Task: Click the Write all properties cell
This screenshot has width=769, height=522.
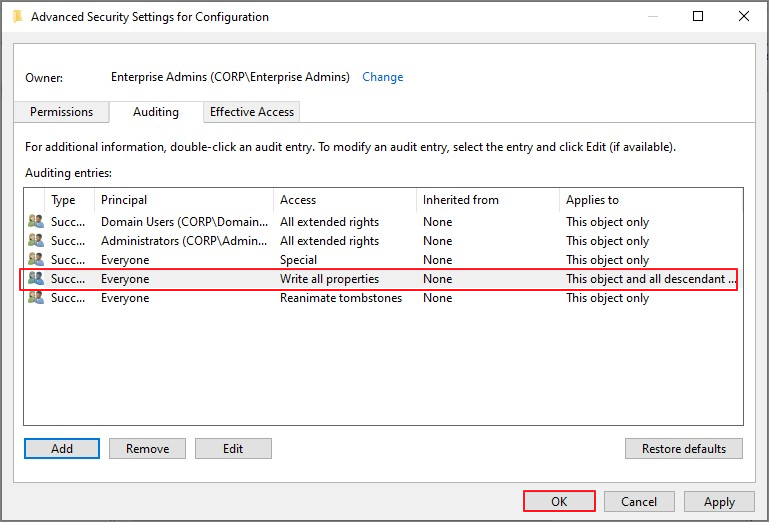Action: click(330, 279)
